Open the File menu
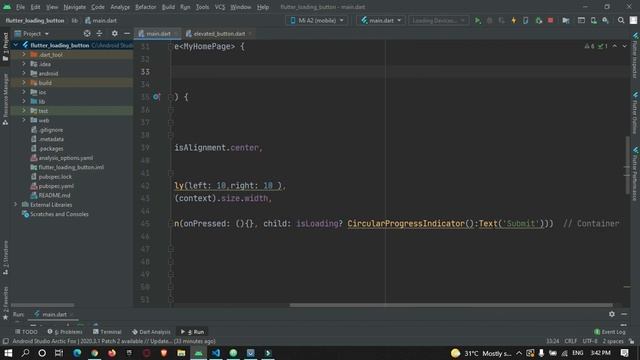This screenshot has height=360, width=640. 20,7
